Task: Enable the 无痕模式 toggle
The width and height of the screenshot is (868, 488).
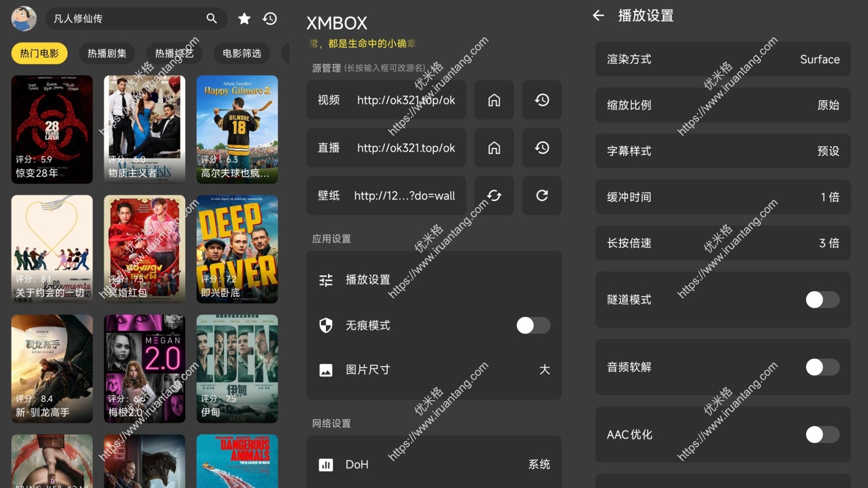Action: (x=533, y=325)
